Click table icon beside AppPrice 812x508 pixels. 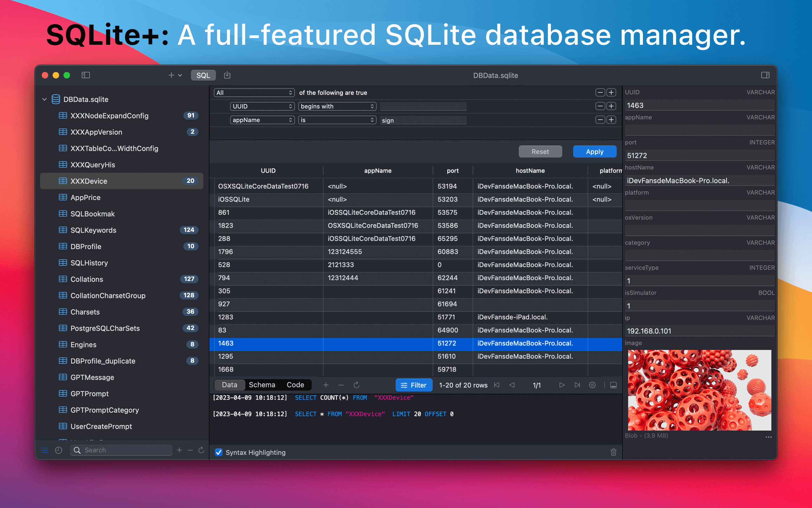point(63,197)
